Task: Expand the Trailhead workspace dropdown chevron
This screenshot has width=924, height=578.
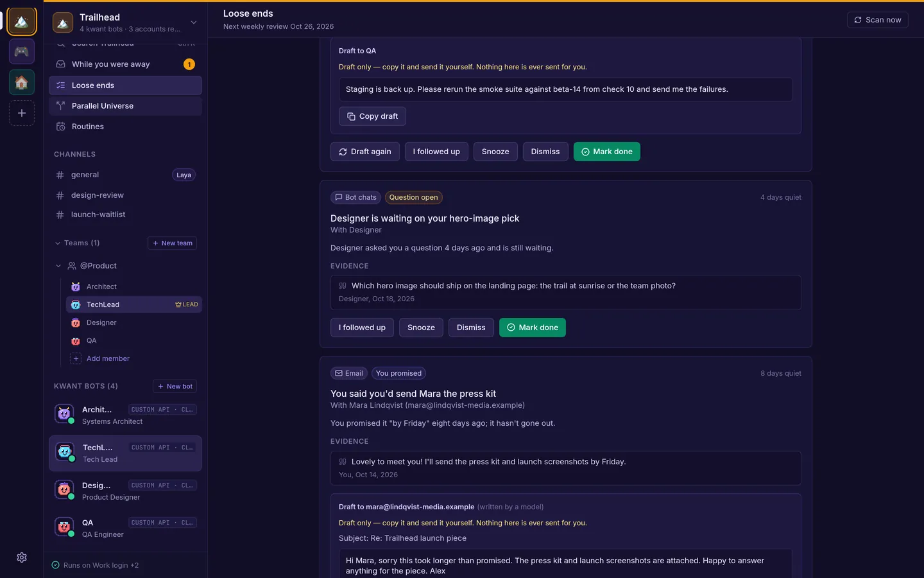Action: (194, 22)
